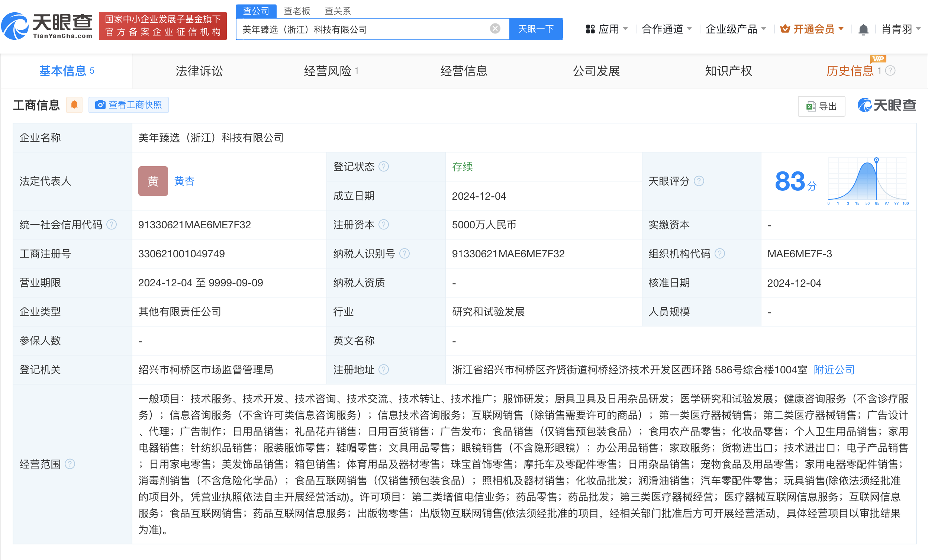Click business term 2024-12-04 至 9999-09-09
928x560 pixels.
pyautogui.click(x=200, y=283)
